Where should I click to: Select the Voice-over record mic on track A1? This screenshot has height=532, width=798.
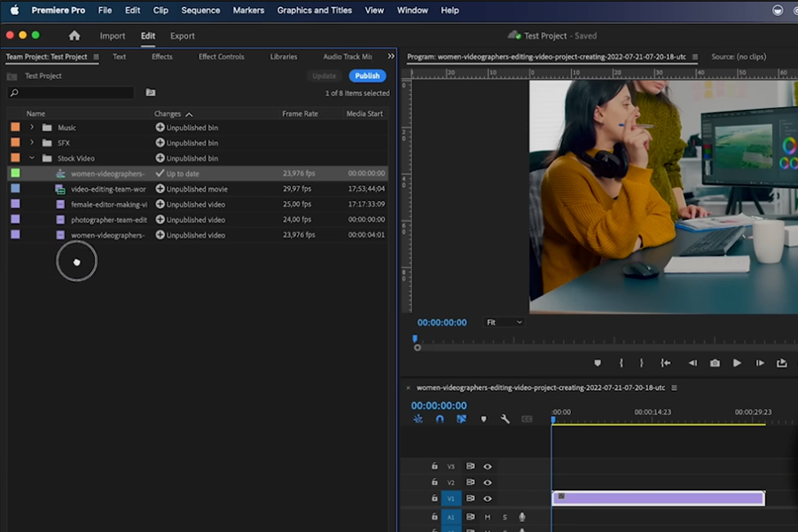(x=521, y=517)
